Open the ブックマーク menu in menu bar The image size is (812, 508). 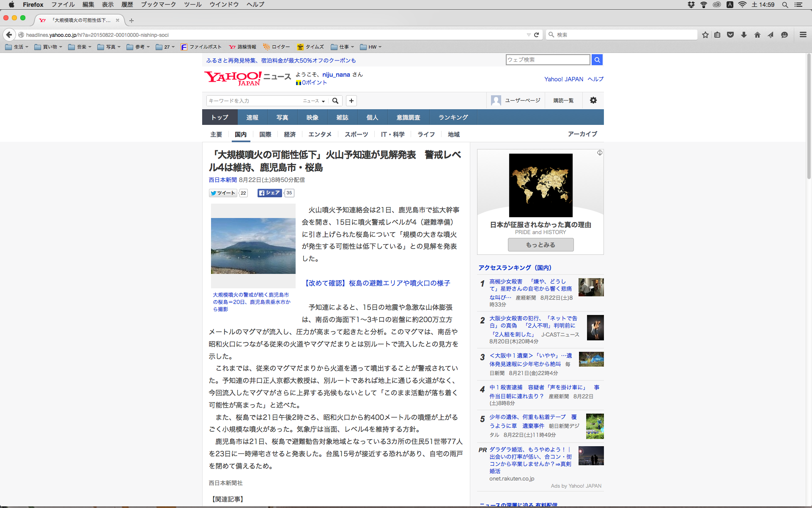158,5
